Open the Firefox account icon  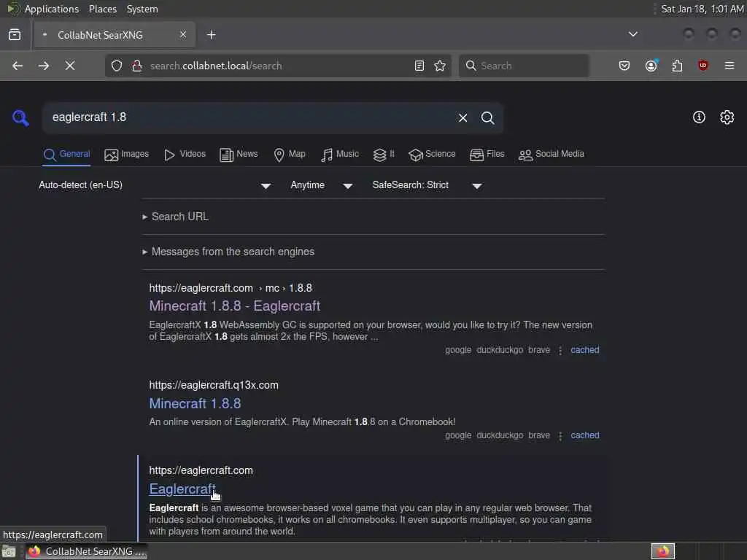tap(651, 66)
